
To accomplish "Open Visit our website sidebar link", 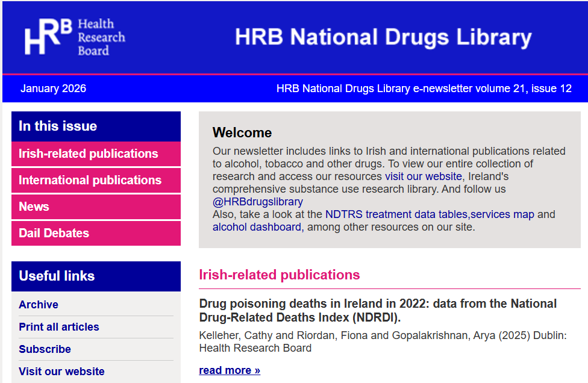I will 62,372.
